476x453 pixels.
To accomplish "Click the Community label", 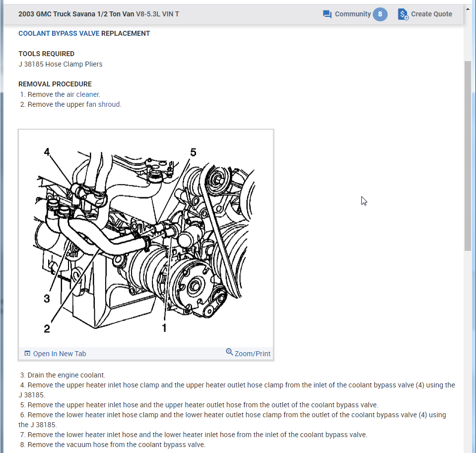I will (x=353, y=14).
